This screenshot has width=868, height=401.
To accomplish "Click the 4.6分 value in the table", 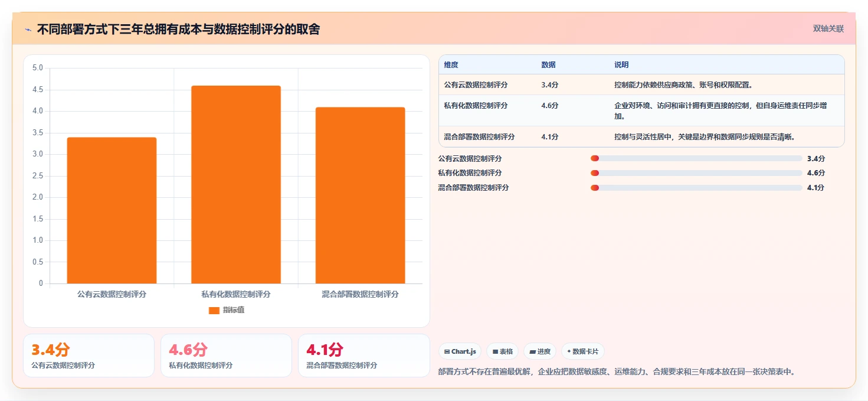I will 549,106.
